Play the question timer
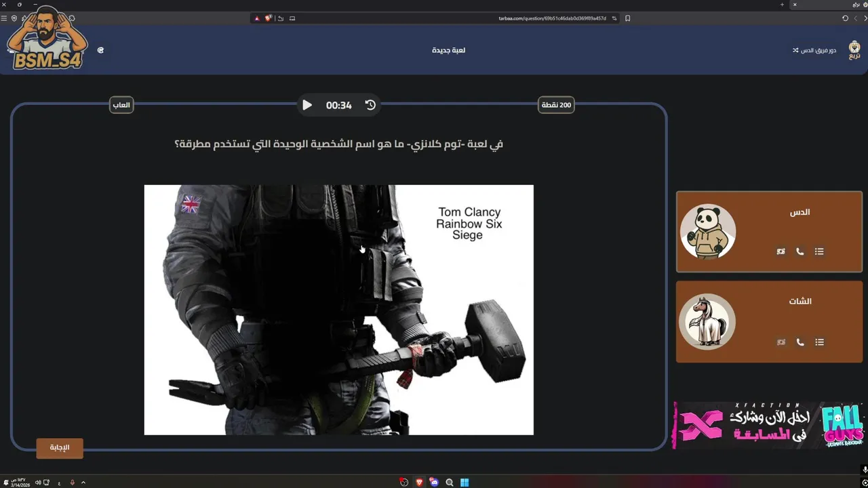868x488 pixels. coord(307,105)
